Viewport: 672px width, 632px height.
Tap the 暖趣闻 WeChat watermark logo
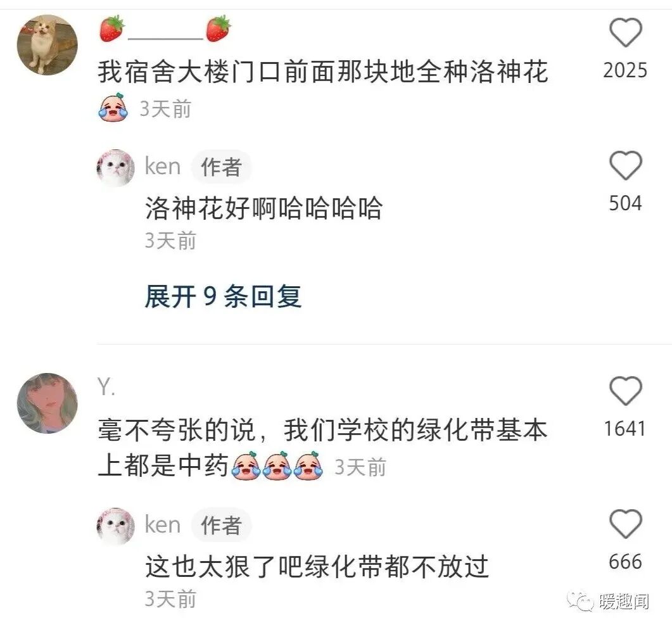608,602
